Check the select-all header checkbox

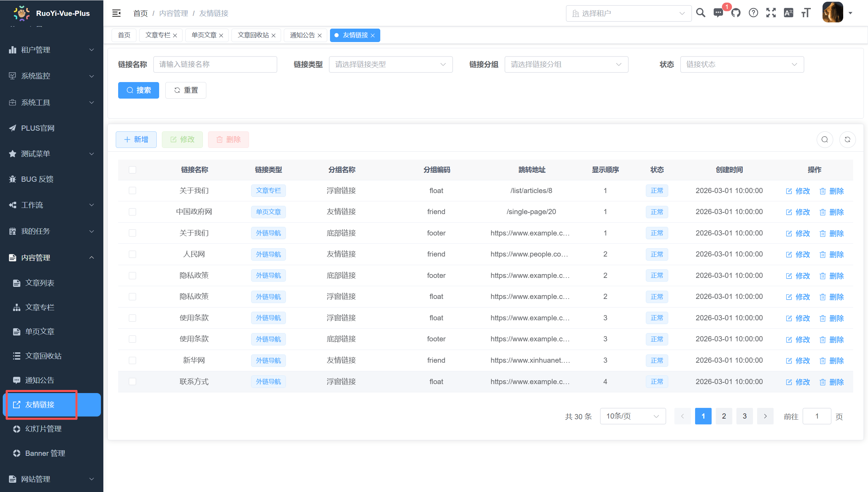(132, 170)
